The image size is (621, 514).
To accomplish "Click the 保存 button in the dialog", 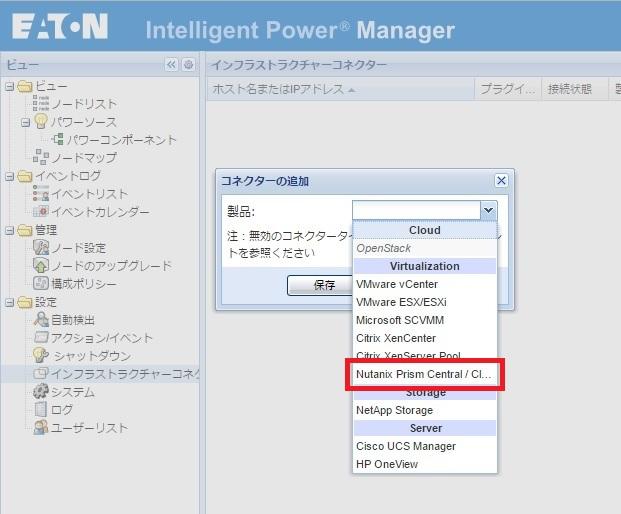I will click(x=320, y=285).
